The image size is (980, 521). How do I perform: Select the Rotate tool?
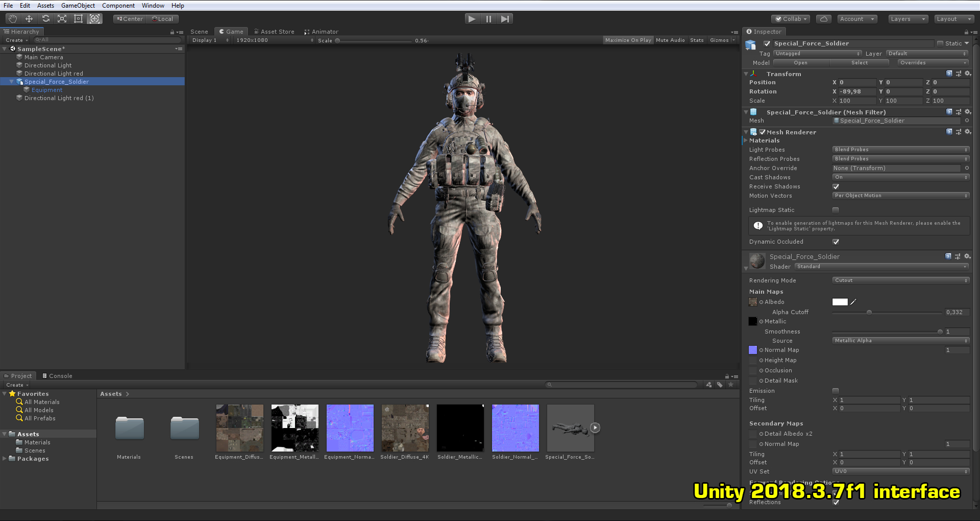[45, 18]
